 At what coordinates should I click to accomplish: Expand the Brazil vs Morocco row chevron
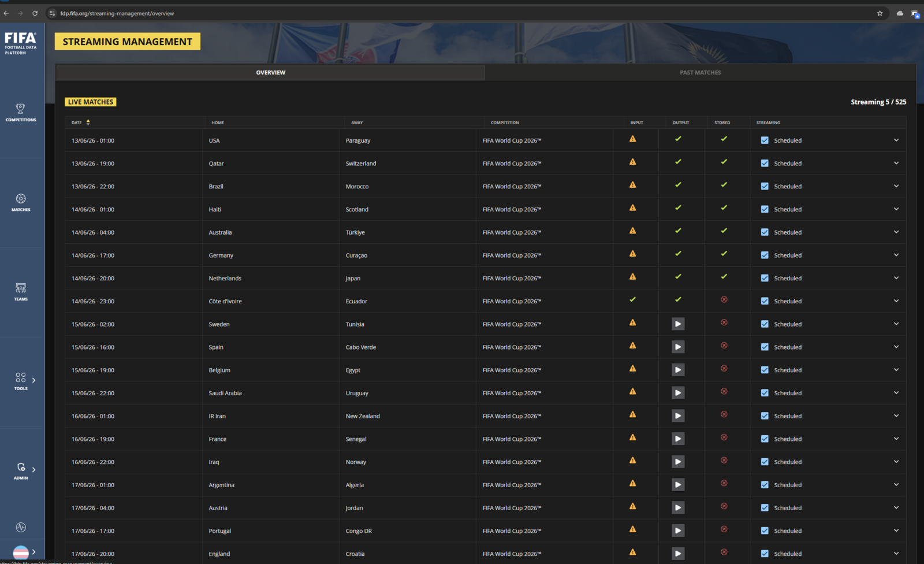[x=896, y=186]
